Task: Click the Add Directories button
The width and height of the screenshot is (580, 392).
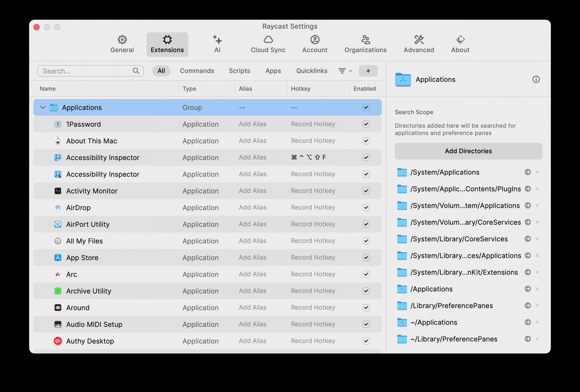Action: [x=468, y=151]
